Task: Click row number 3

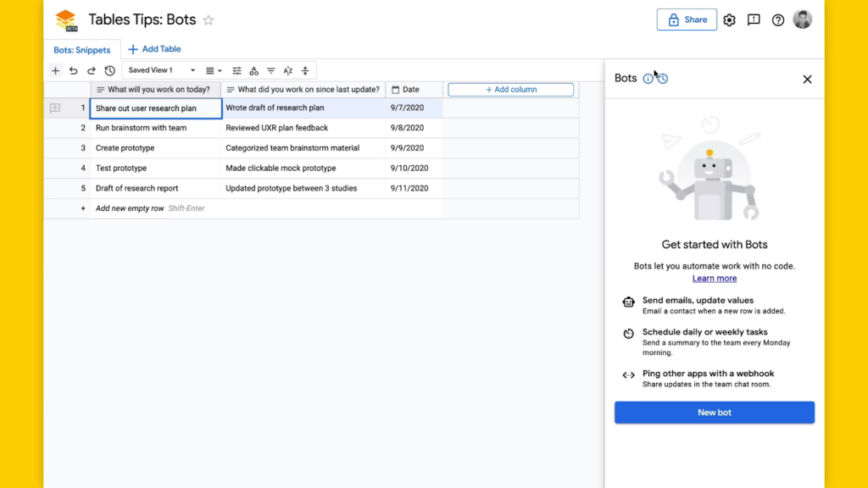Action: point(83,148)
